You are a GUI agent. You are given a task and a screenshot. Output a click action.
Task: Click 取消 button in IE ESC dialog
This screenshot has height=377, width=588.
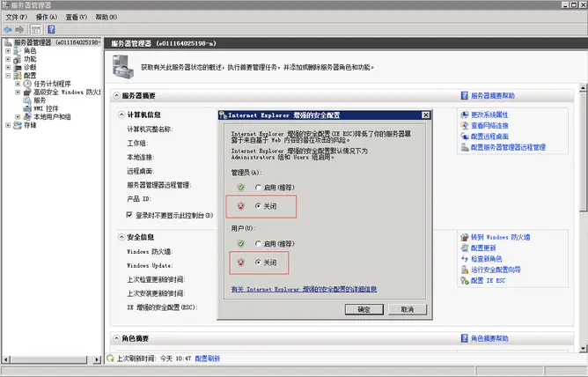408,309
